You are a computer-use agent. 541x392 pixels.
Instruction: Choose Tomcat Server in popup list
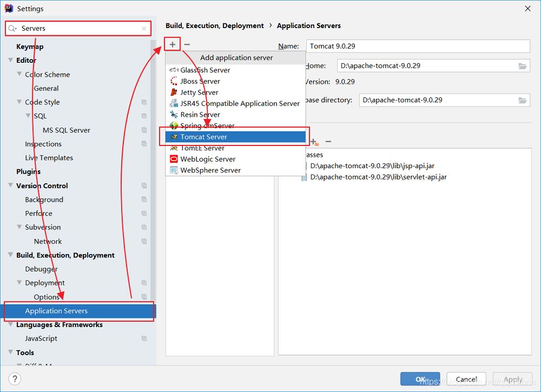pyautogui.click(x=204, y=137)
